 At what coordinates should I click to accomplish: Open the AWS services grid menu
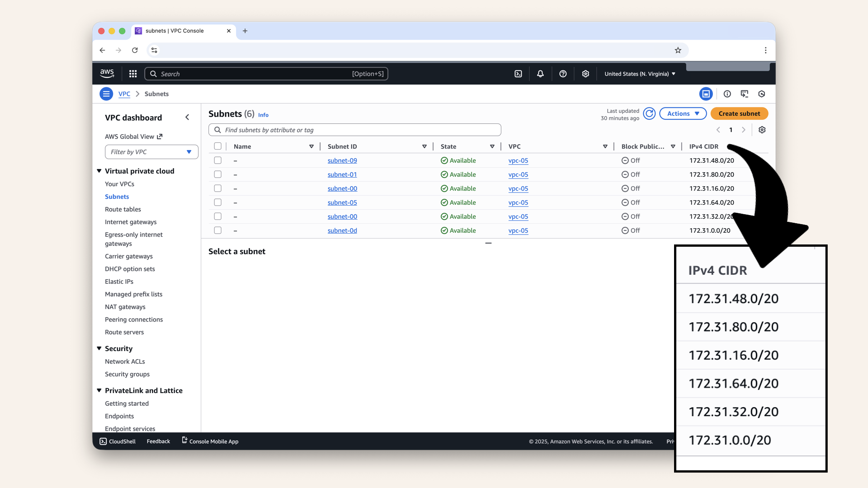tap(133, 74)
